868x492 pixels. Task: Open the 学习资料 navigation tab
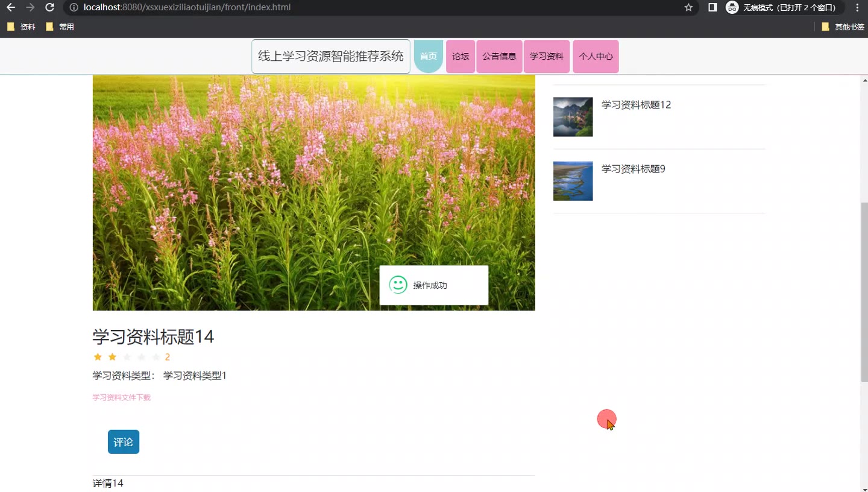(547, 56)
